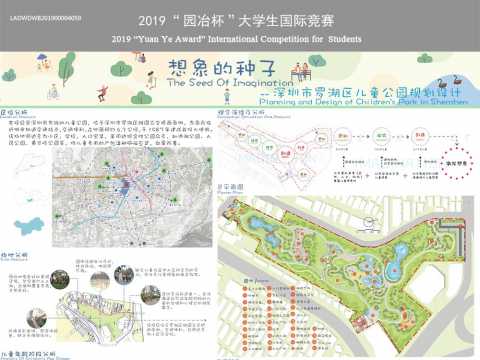
Task: Click the subtitle "The Seed Of Imagination"
Action: click(230, 82)
